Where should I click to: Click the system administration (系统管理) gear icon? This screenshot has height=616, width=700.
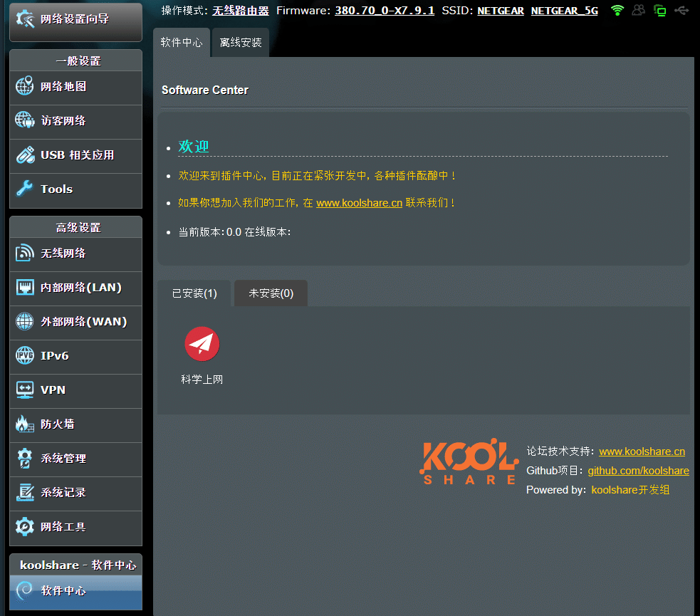pyautogui.click(x=24, y=458)
